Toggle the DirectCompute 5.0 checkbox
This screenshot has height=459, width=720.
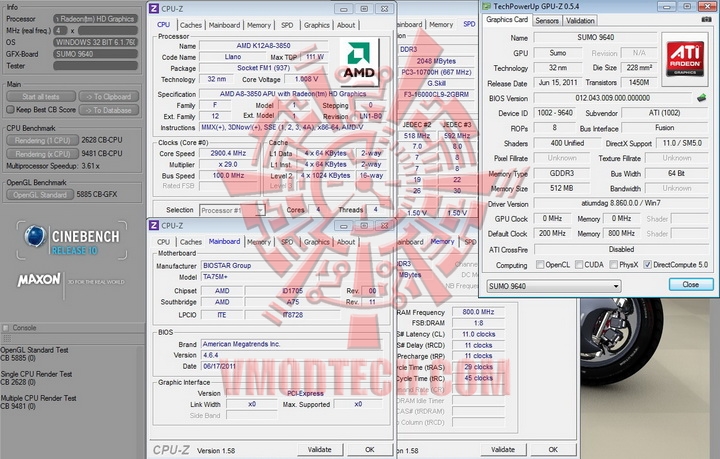(647, 265)
